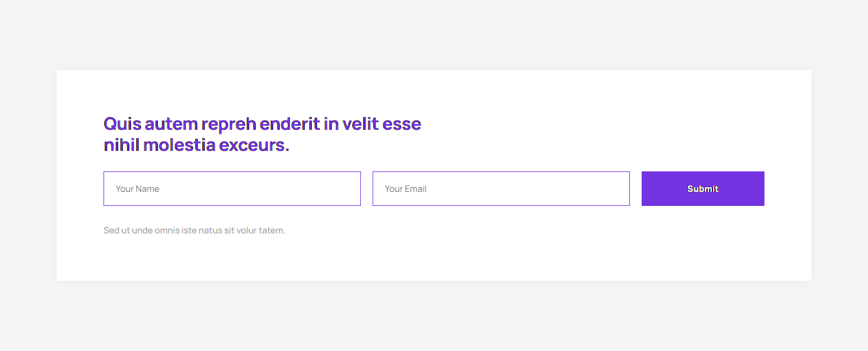
Task: Click the center of the Submit button
Action: (x=702, y=188)
